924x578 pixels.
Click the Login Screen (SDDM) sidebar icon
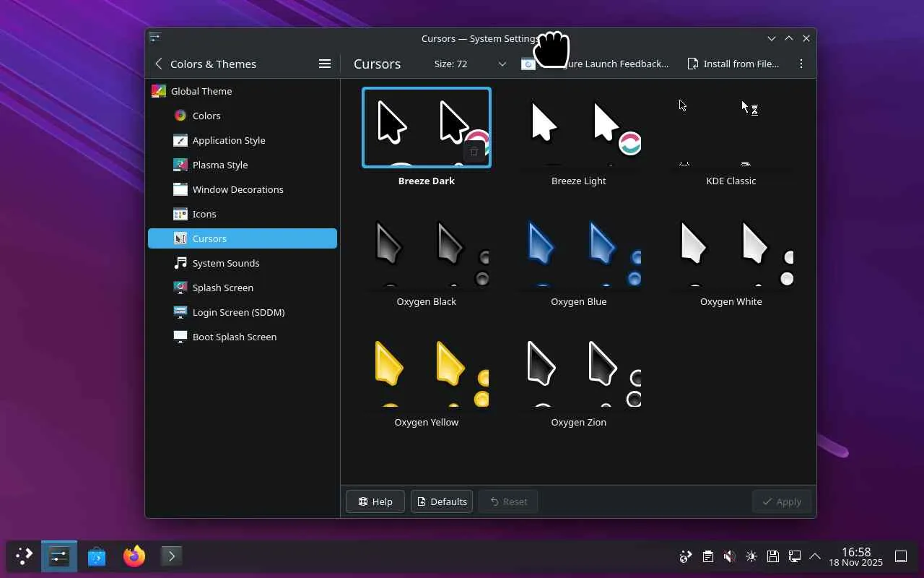coord(180,312)
